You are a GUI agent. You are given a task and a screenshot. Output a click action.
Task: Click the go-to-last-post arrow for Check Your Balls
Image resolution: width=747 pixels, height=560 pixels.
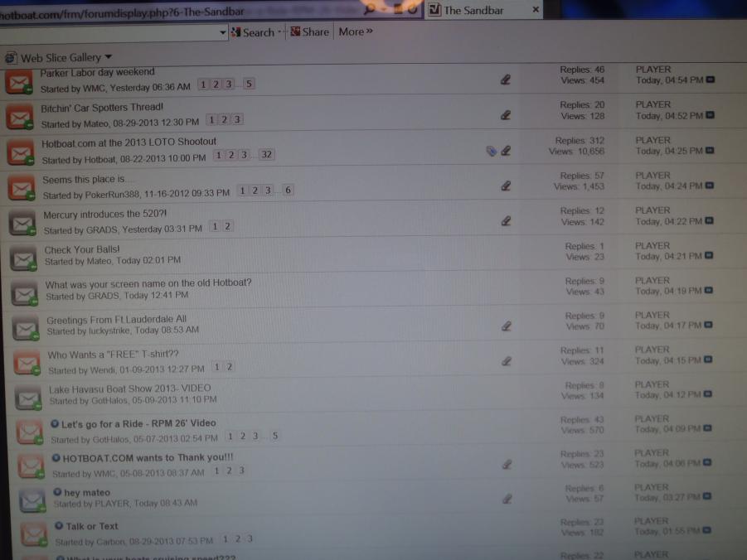711,257
